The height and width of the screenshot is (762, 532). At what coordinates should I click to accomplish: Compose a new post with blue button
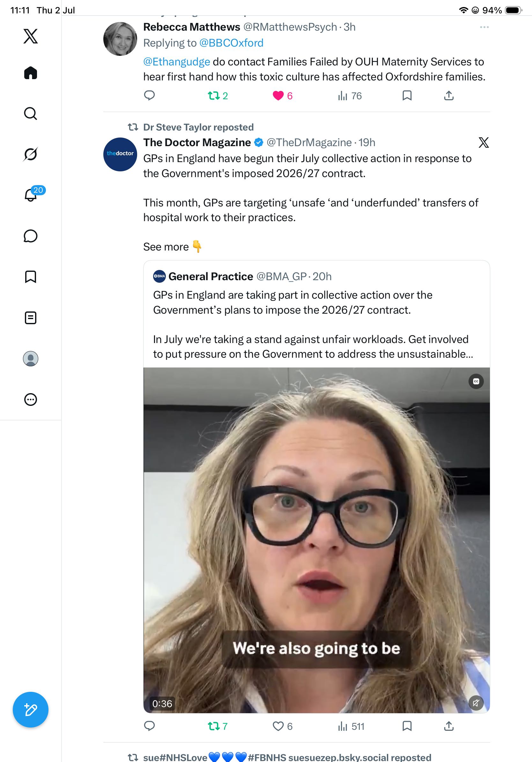31,710
